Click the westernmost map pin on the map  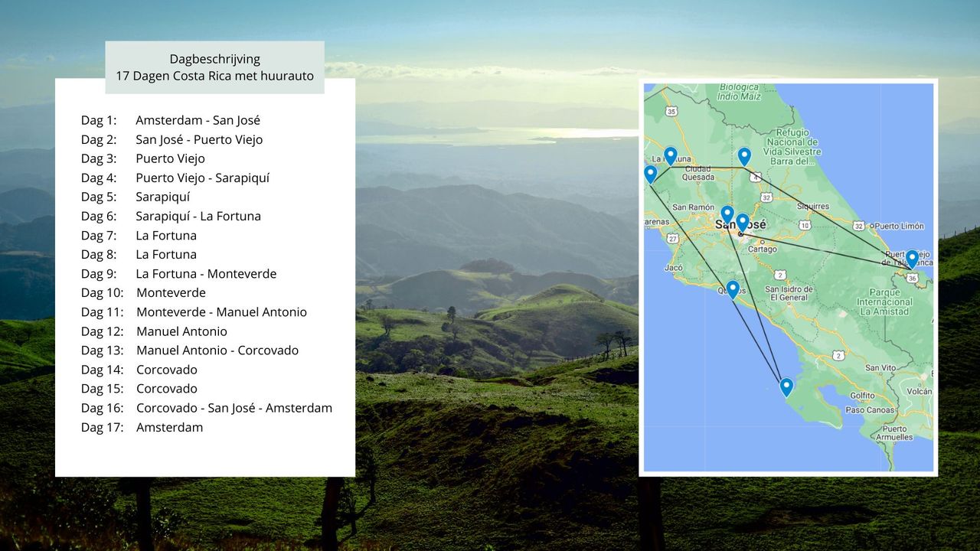pyautogui.click(x=650, y=174)
